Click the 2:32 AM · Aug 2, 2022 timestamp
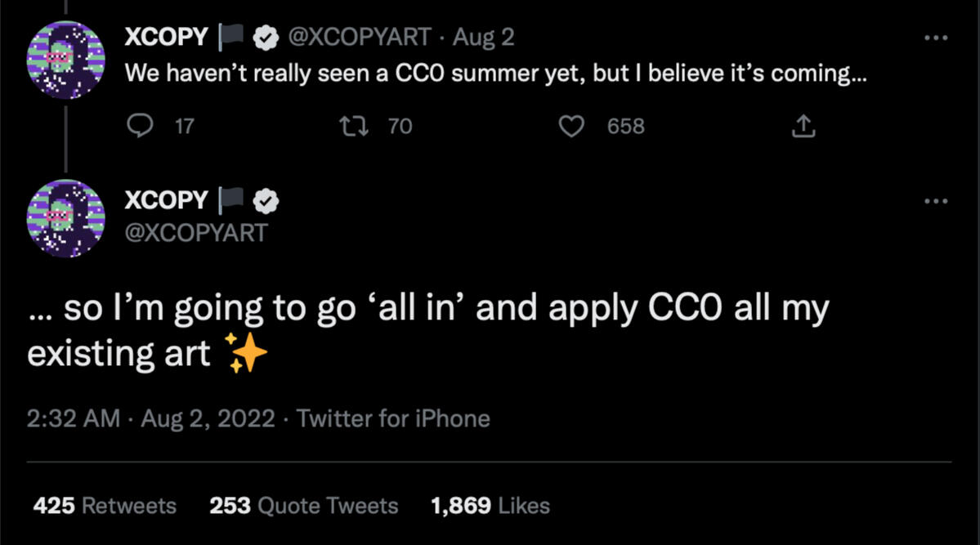 coord(150,419)
